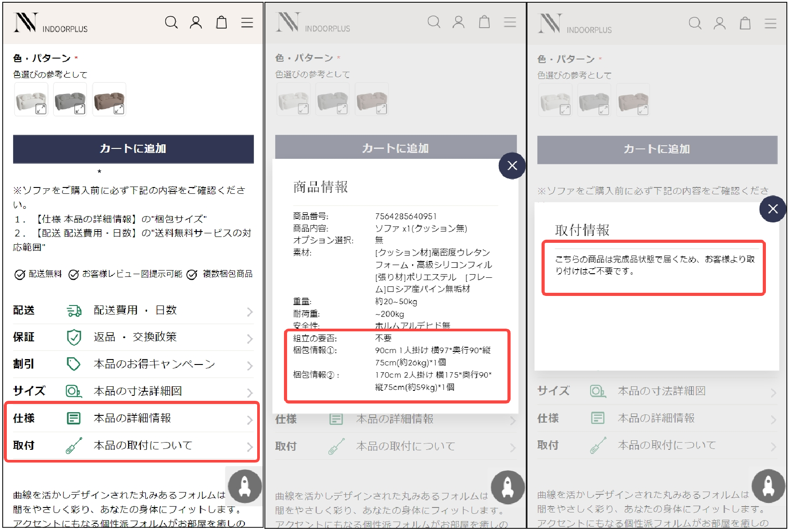The height and width of the screenshot is (532, 790).
Task: Open the search icon
Action: [171, 22]
